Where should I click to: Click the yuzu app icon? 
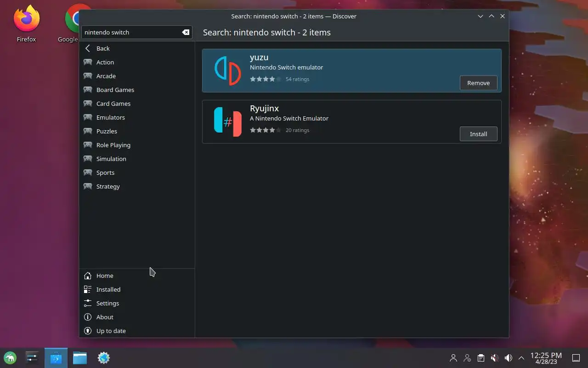click(228, 70)
